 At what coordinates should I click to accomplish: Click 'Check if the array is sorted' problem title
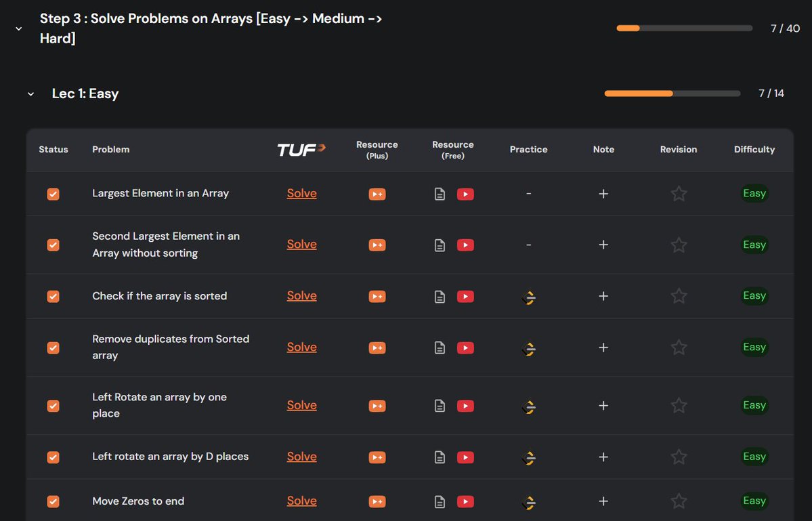[160, 295]
